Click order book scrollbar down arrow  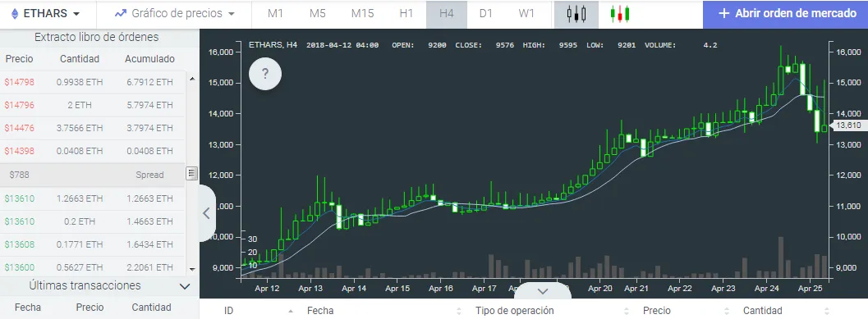(x=191, y=269)
